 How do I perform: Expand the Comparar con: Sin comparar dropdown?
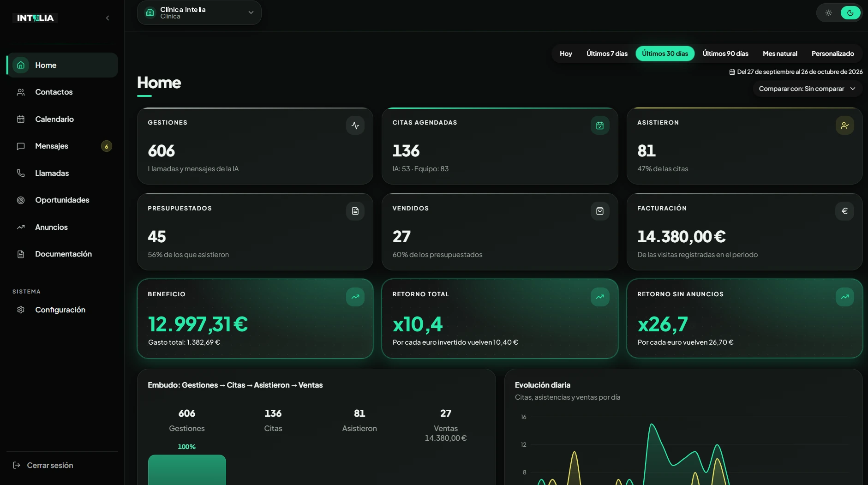click(x=807, y=89)
